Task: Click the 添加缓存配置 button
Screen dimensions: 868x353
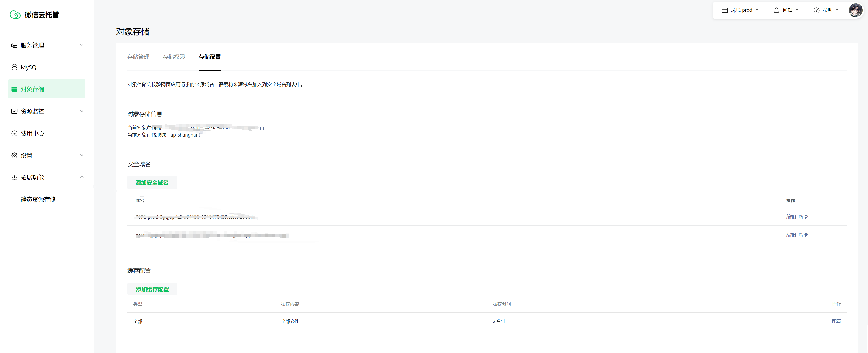Action: (152, 289)
